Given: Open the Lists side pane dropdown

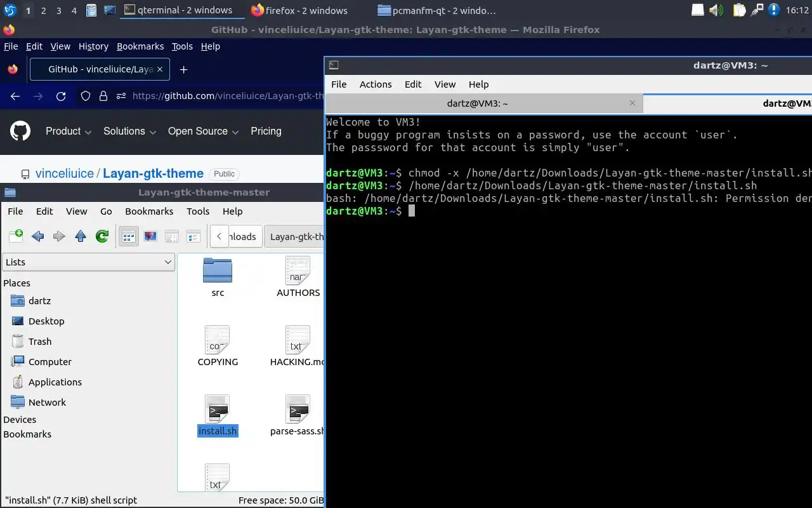Looking at the screenshot, I should click(x=88, y=262).
